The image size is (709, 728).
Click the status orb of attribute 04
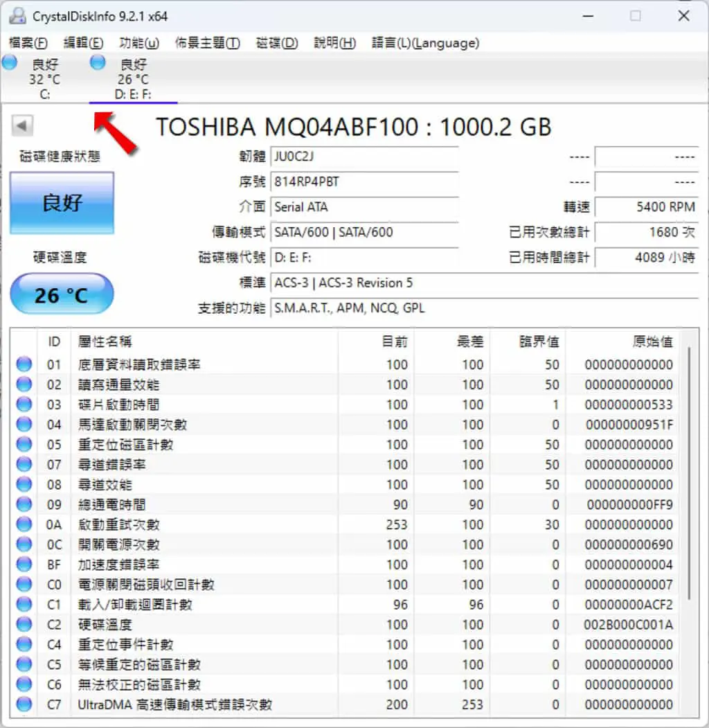click(24, 425)
